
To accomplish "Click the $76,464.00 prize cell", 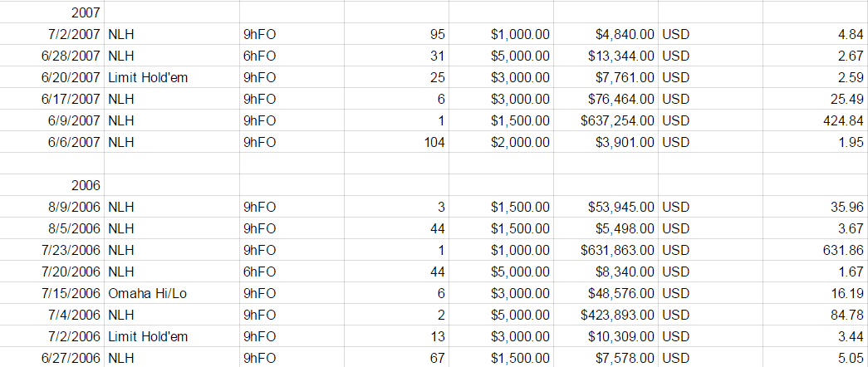I will click(x=606, y=99).
